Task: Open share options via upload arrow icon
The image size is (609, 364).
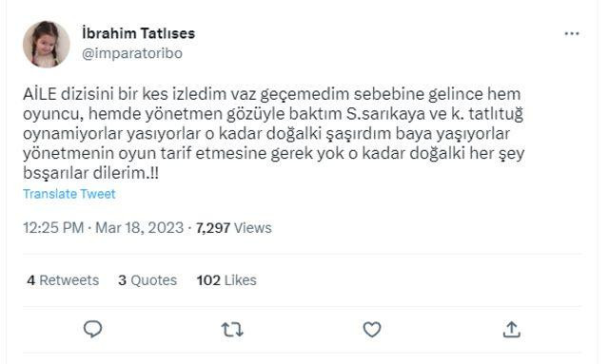Action: [512, 329]
